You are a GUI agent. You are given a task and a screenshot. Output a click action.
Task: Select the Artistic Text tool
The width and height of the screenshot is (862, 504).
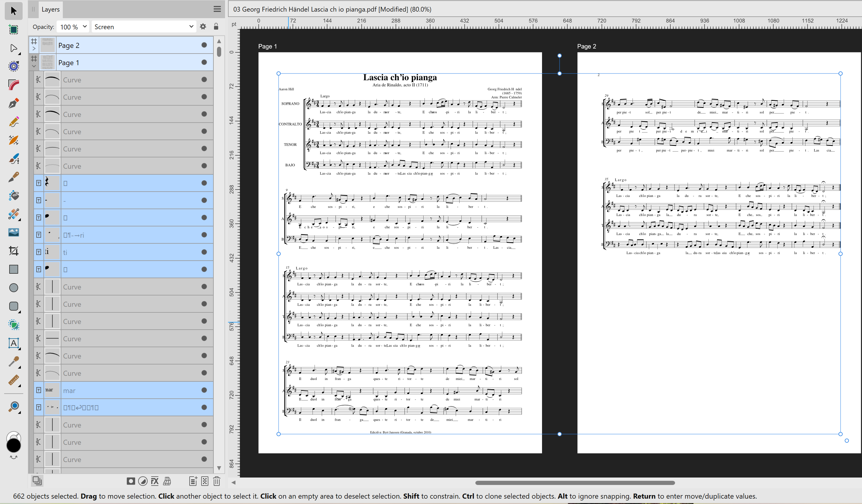point(13,343)
